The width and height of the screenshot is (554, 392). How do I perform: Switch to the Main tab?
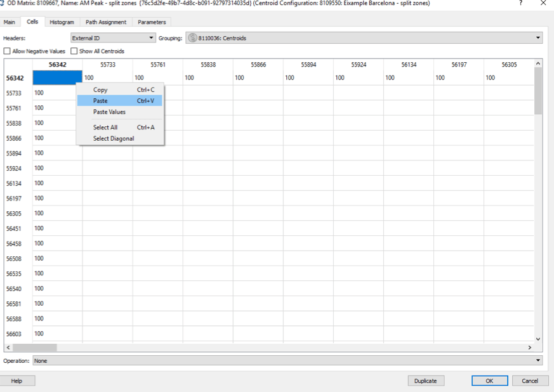pos(10,22)
